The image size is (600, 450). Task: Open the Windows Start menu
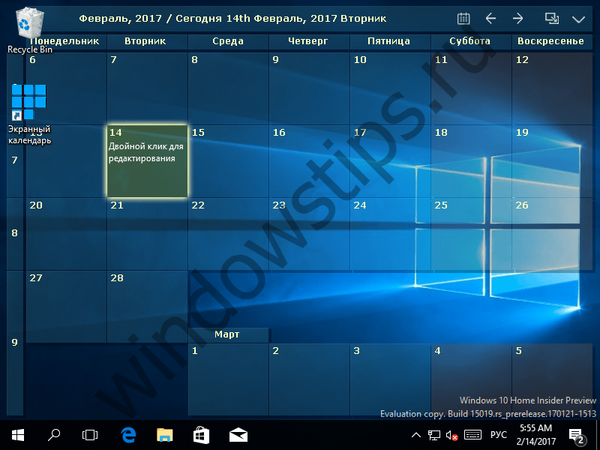[18, 435]
